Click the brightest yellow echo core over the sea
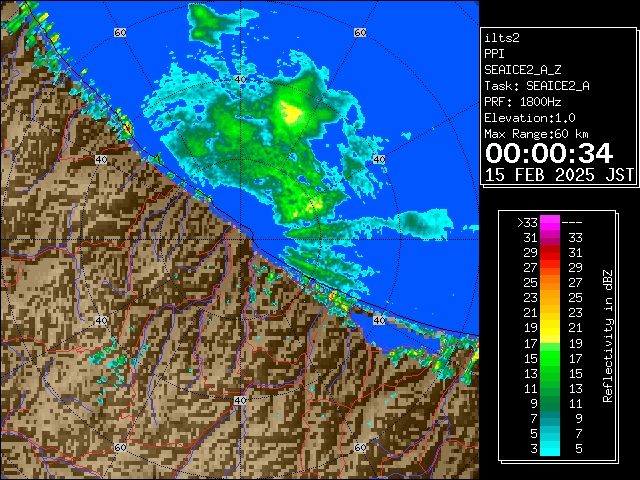Screen dimensions: 640x480 [291, 113]
